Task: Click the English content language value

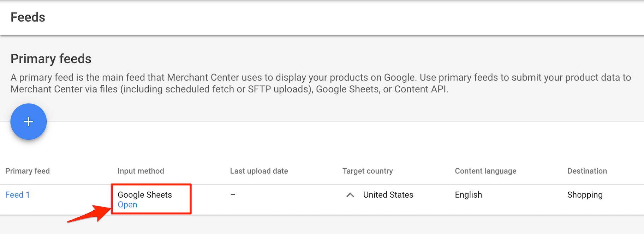Action: pos(468,195)
